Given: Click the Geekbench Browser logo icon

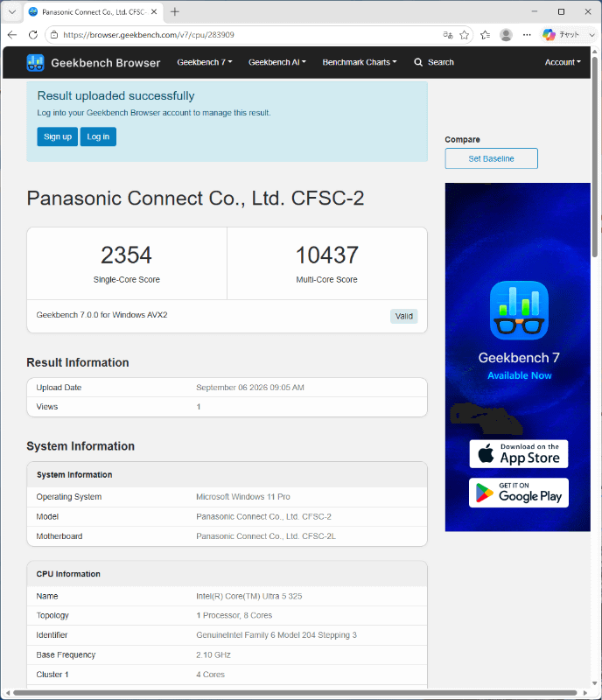Looking at the screenshot, I should tap(35, 62).
